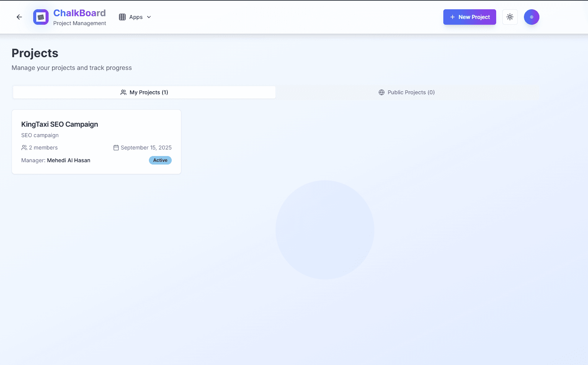
Task: Open the user profile avatar
Action: coord(532,17)
